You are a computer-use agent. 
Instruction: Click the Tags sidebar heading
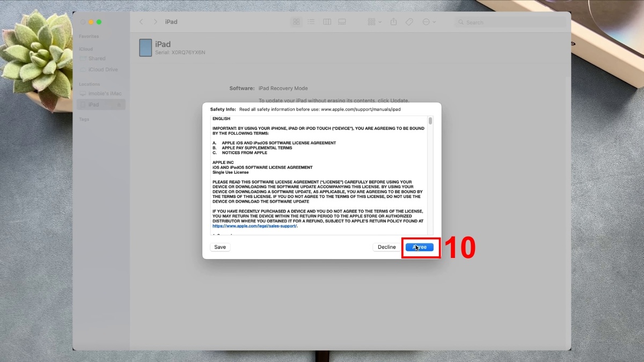[x=84, y=119]
